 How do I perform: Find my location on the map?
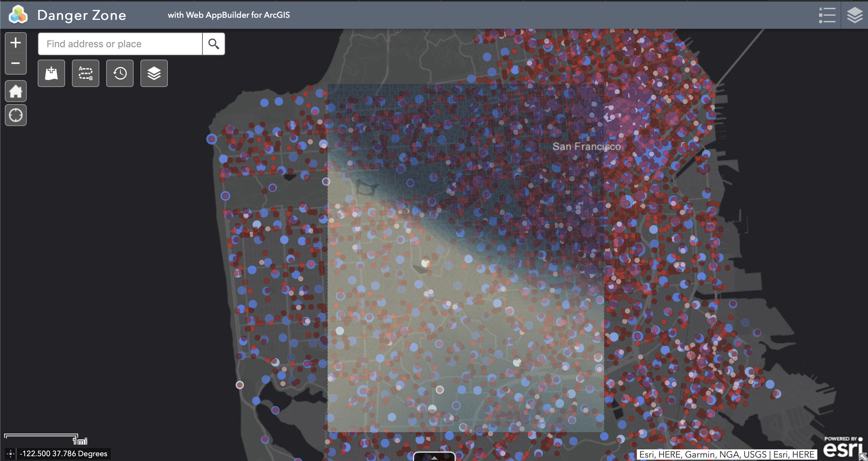tap(15, 115)
